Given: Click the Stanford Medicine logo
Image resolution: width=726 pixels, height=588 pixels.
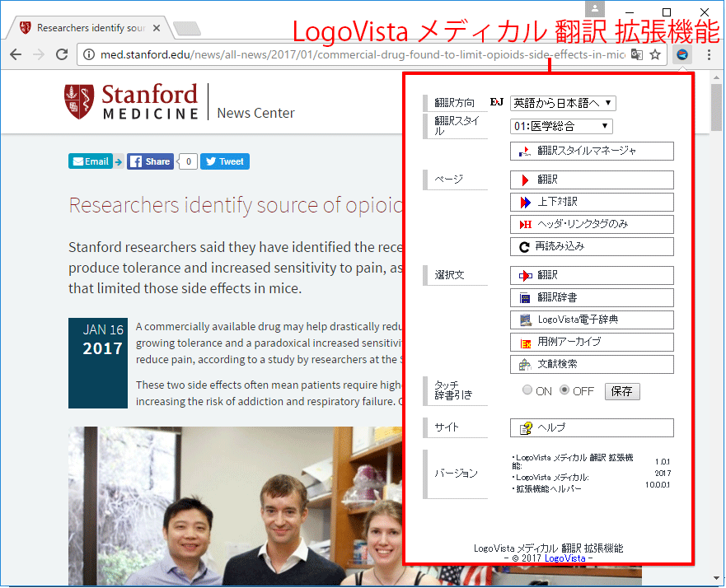Looking at the screenshot, I should coord(131,101).
